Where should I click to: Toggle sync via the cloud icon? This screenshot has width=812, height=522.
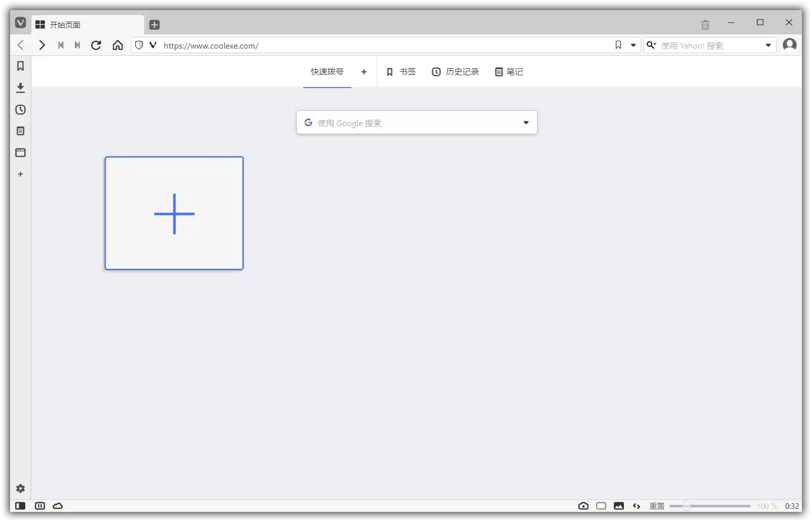click(58, 506)
